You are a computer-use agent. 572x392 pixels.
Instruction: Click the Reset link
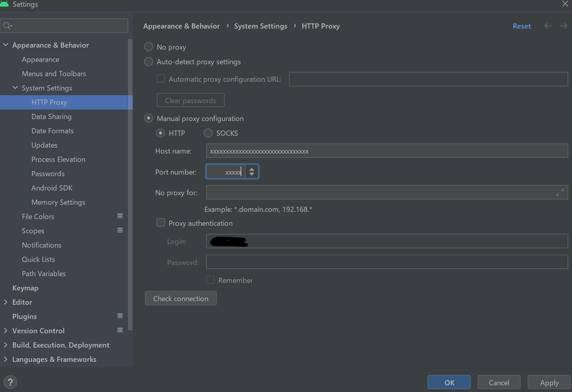coord(522,26)
